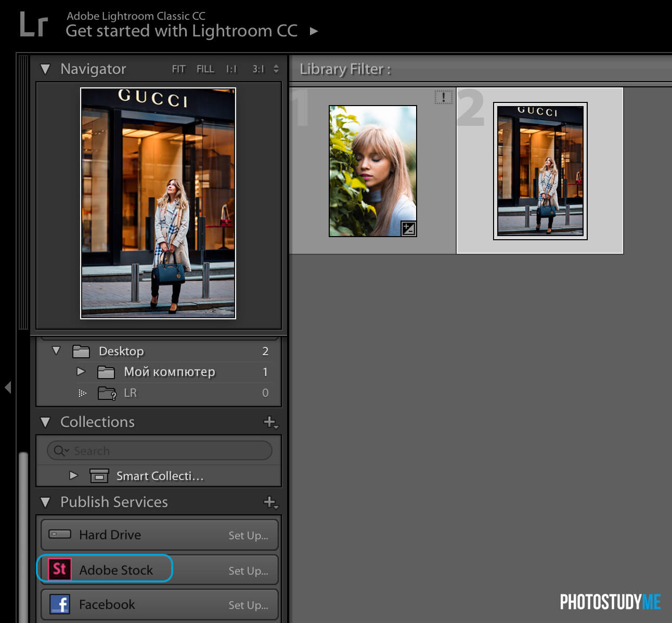Click the Hard Drive icon
The image size is (672, 623).
(60, 534)
